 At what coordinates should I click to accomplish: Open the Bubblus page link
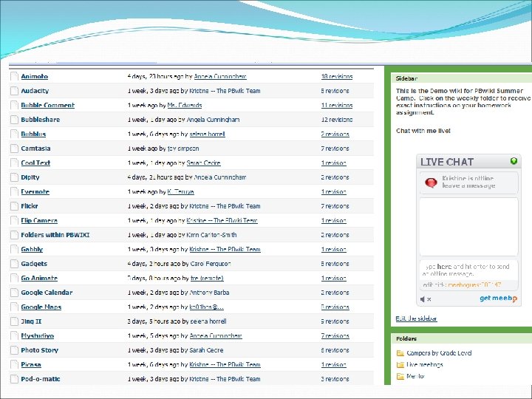(x=33, y=134)
